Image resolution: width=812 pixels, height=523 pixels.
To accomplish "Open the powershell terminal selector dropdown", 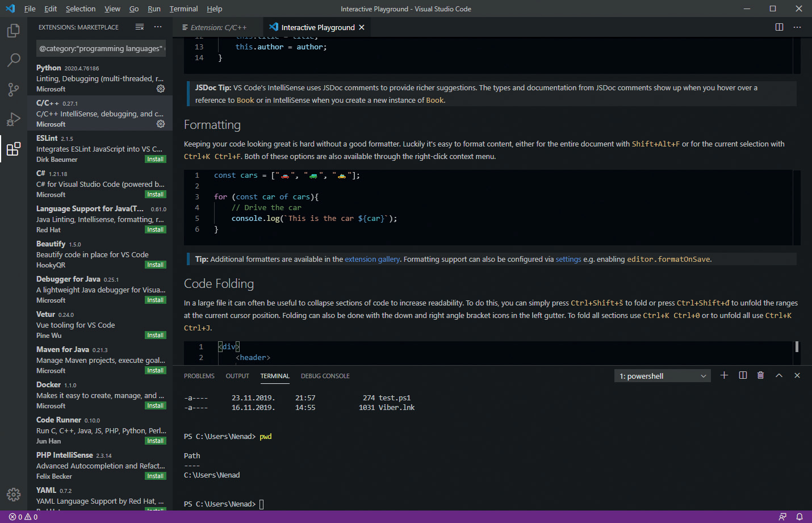I will [662, 376].
